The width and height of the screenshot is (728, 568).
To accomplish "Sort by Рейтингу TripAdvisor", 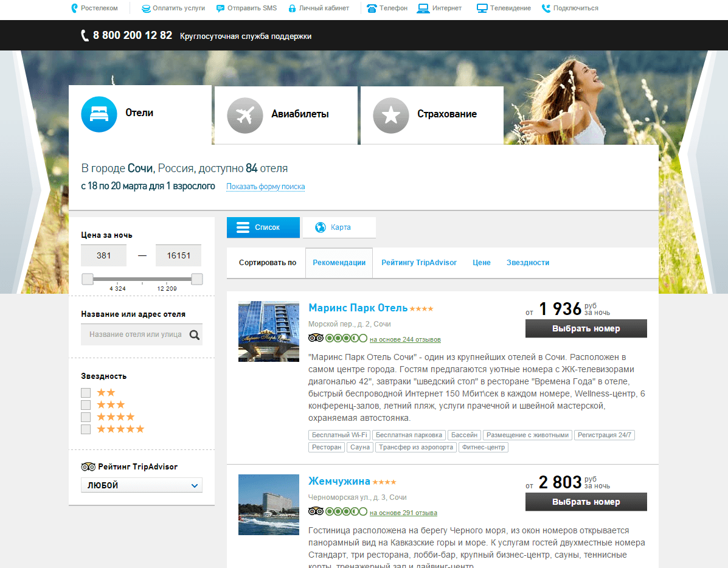I will (x=419, y=263).
